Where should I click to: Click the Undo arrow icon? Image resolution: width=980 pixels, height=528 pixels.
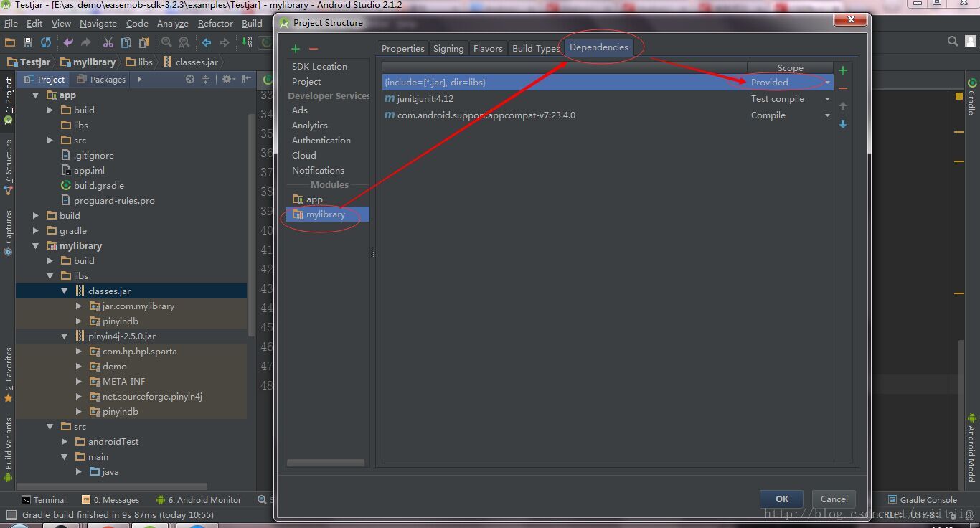click(x=68, y=42)
